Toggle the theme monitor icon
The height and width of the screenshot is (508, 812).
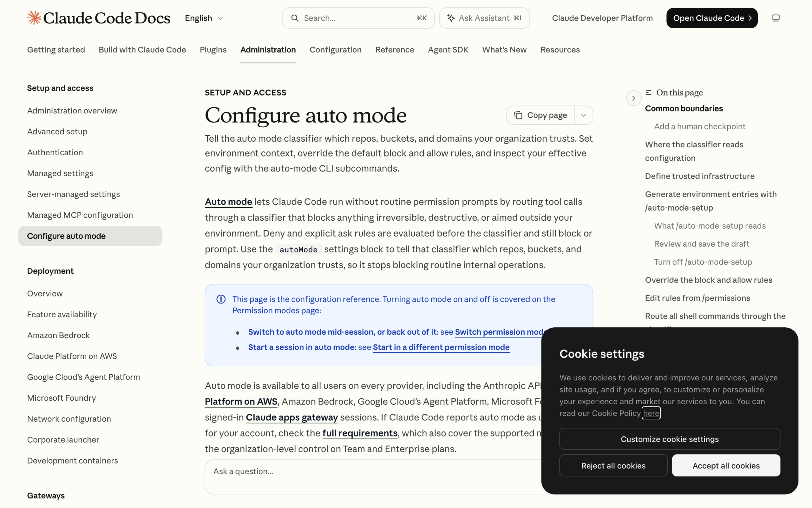click(776, 18)
